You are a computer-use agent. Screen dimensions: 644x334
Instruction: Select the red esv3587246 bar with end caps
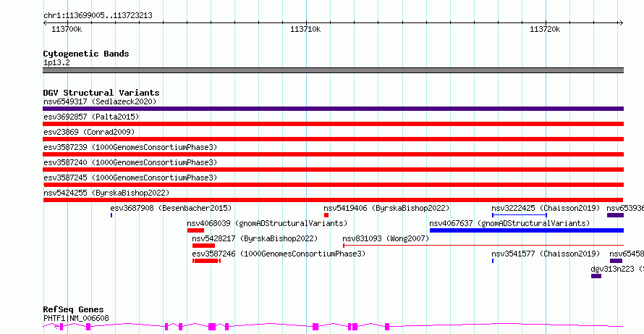(207, 261)
